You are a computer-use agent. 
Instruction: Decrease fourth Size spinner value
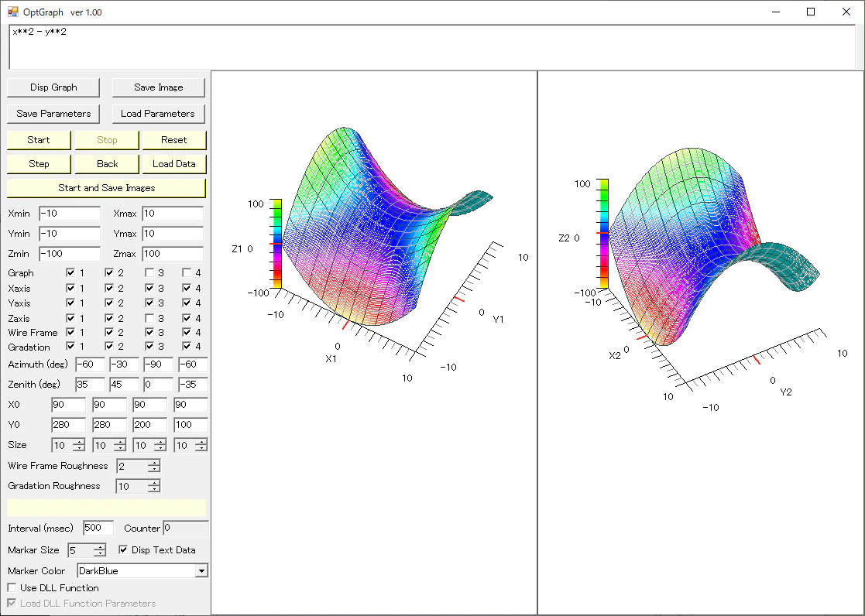201,448
